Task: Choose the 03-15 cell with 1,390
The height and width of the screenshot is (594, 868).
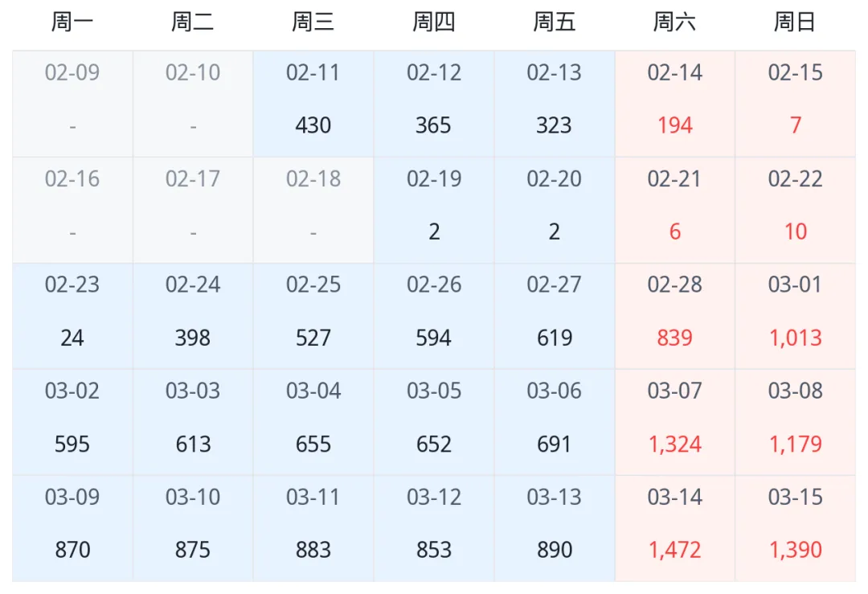Action: [796, 528]
